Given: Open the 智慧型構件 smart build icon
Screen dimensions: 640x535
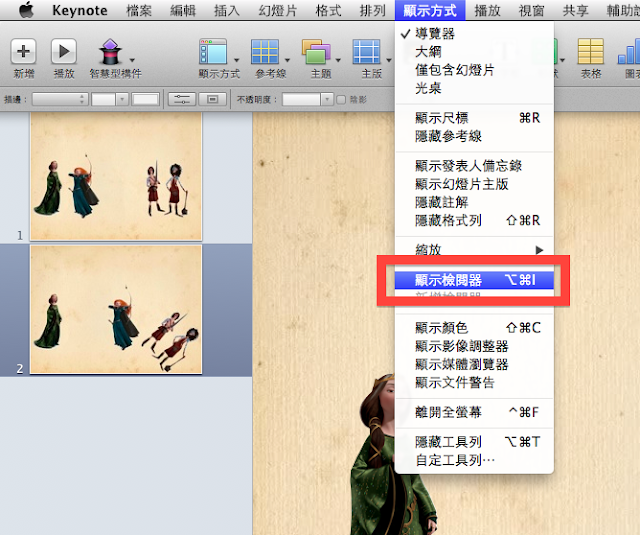Looking at the screenshot, I should point(110,52).
